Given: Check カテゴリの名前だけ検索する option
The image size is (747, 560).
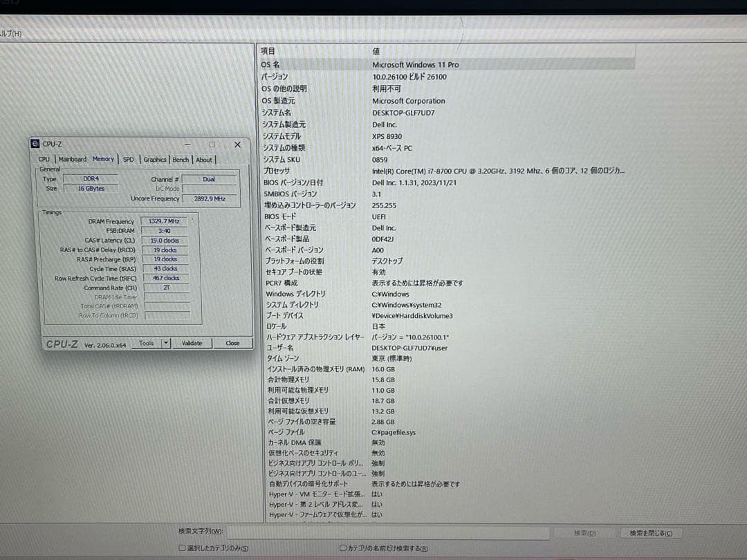Looking at the screenshot, I should point(343,548).
